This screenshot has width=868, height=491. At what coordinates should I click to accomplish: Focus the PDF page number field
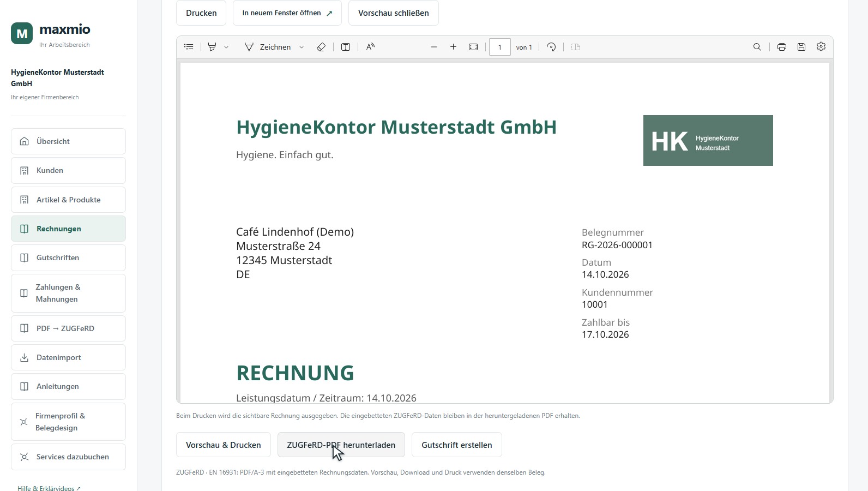point(500,47)
